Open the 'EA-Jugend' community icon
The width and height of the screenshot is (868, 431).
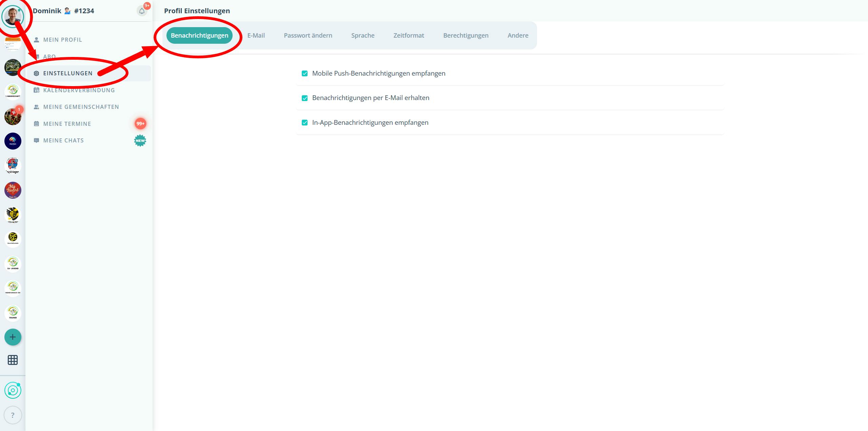click(x=13, y=263)
